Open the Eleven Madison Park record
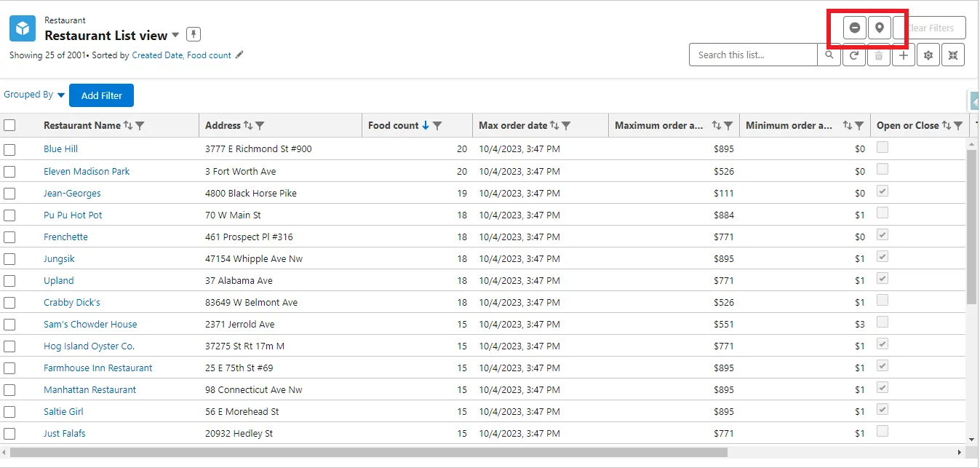980x468 pixels. pyautogui.click(x=87, y=172)
